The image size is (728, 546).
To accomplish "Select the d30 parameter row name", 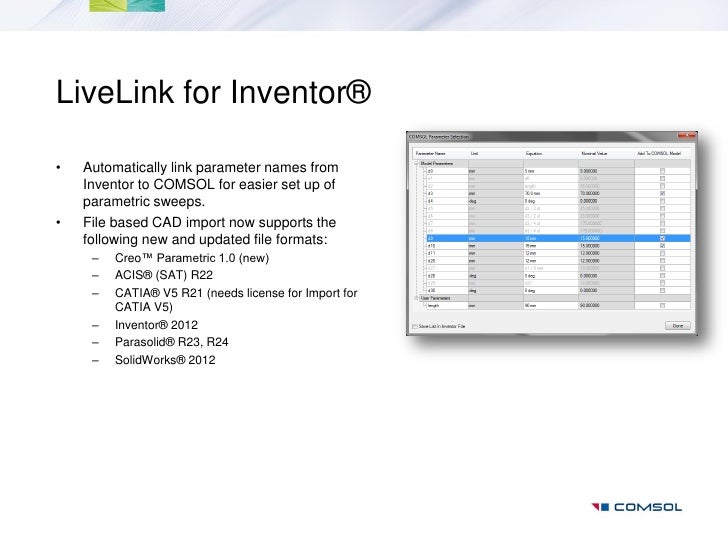I will 431,291.
